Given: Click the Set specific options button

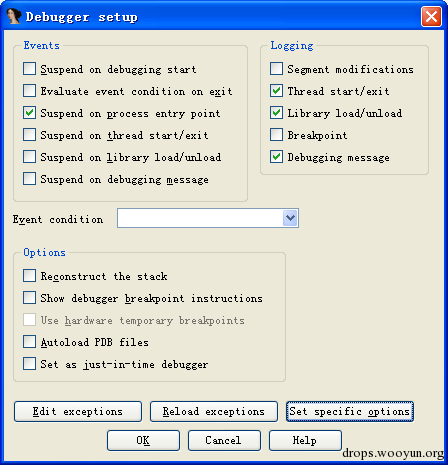Looking at the screenshot, I should (x=350, y=412).
